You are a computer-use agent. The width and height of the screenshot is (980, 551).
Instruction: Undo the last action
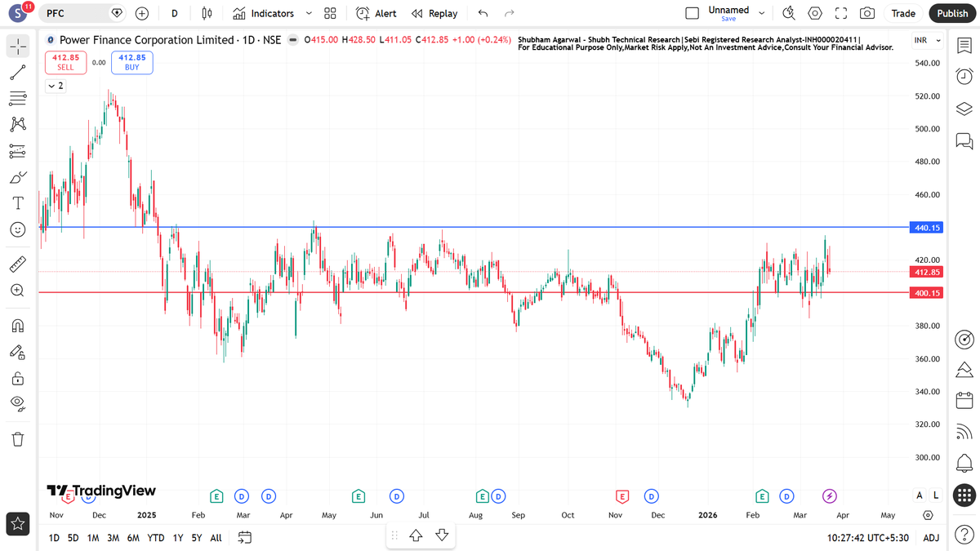(483, 13)
